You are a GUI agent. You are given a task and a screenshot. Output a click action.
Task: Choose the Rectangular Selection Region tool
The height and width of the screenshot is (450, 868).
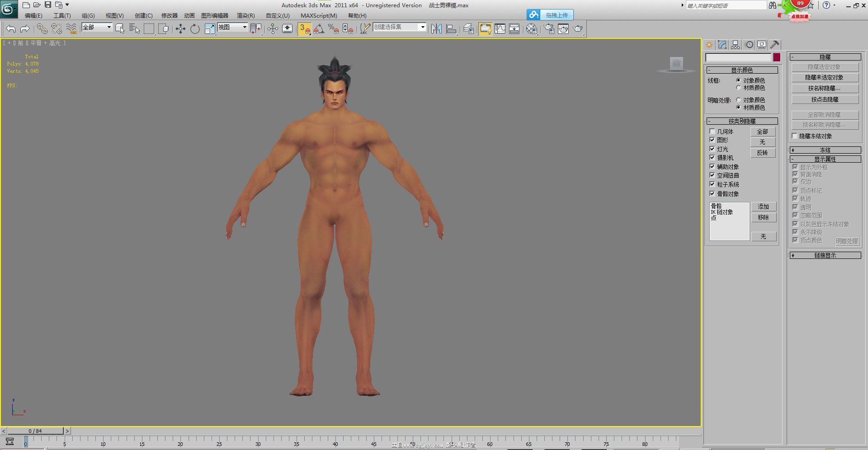click(149, 29)
